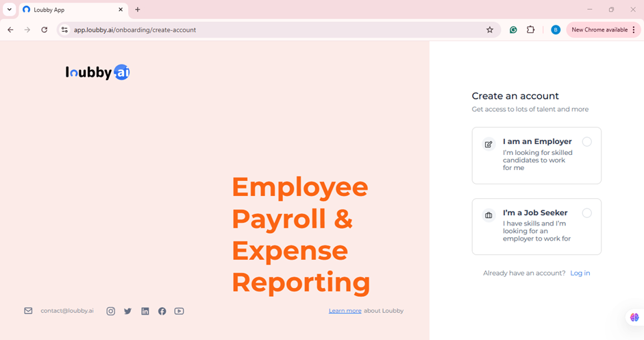Click the Create an account heading
This screenshot has width=644, height=340.
(x=515, y=96)
